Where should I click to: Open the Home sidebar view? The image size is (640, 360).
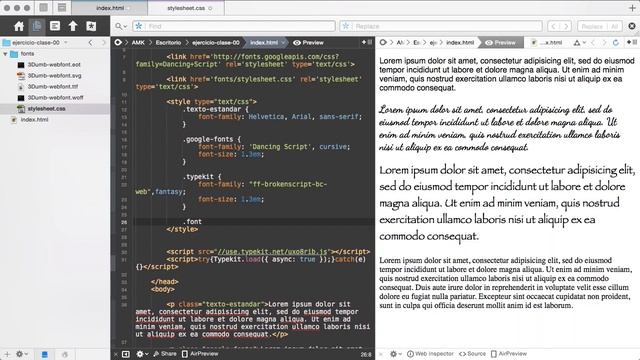click(x=19, y=27)
